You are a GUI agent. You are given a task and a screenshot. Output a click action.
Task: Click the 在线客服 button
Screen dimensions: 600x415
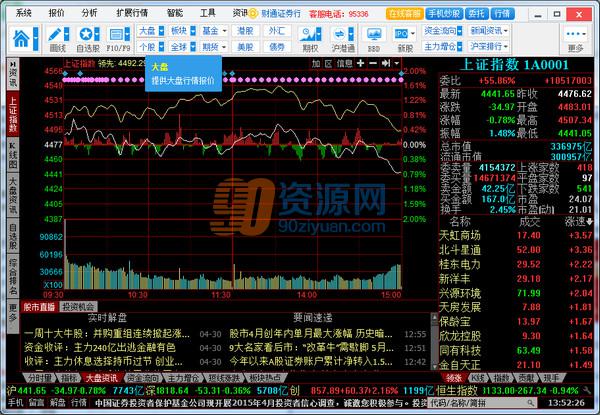click(404, 14)
